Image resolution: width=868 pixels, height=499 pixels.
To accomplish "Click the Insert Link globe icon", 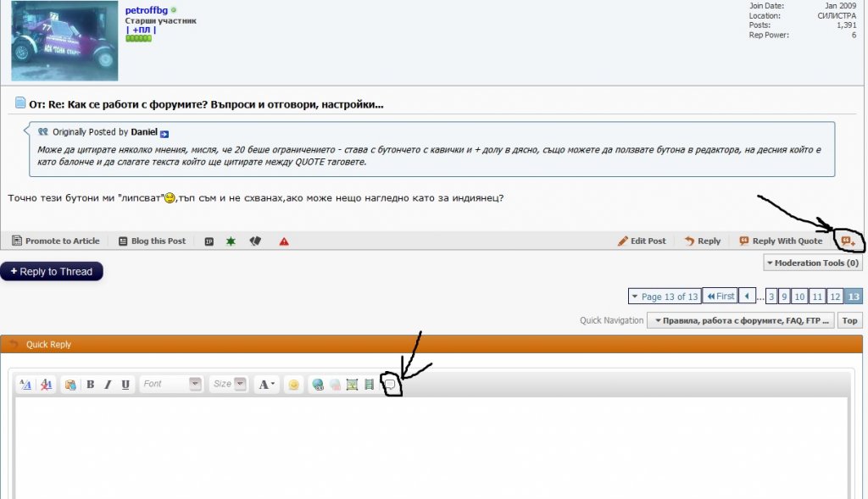I will 318,385.
